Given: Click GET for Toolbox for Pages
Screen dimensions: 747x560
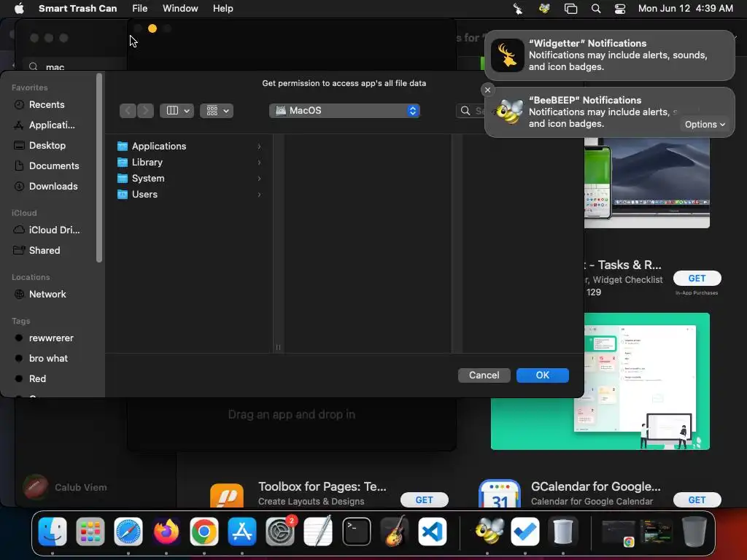Looking at the screenshot, I should point(424,500).
